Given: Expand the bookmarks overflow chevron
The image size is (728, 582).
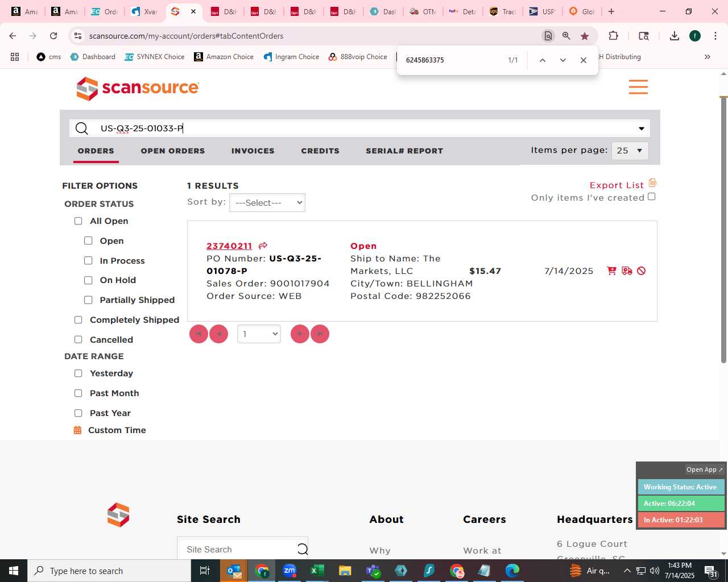Looking at the screenshot, I should coord(708,57).
